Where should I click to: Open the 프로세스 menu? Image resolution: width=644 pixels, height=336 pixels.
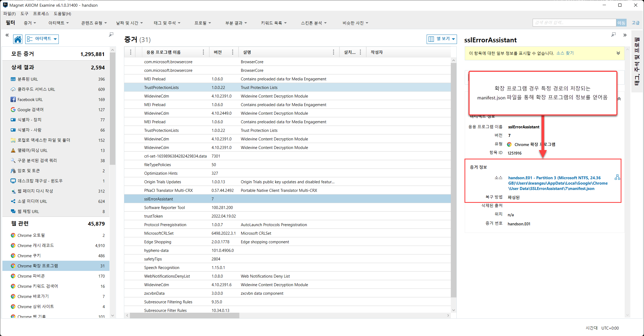point(41,14)
